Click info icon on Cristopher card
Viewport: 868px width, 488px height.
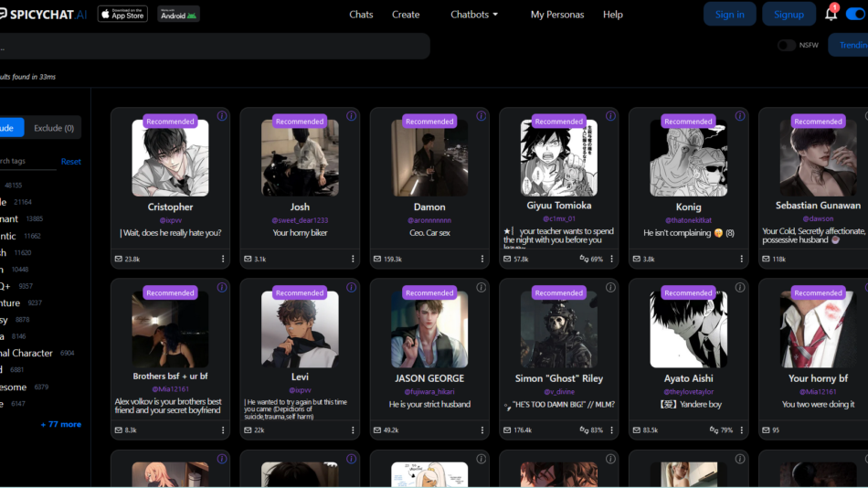point(222,116)
